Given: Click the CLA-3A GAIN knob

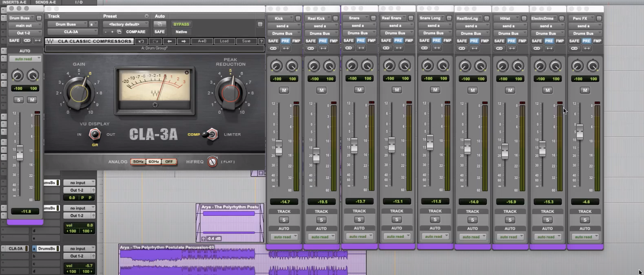Looking at the screenshot, I should 79,93.
